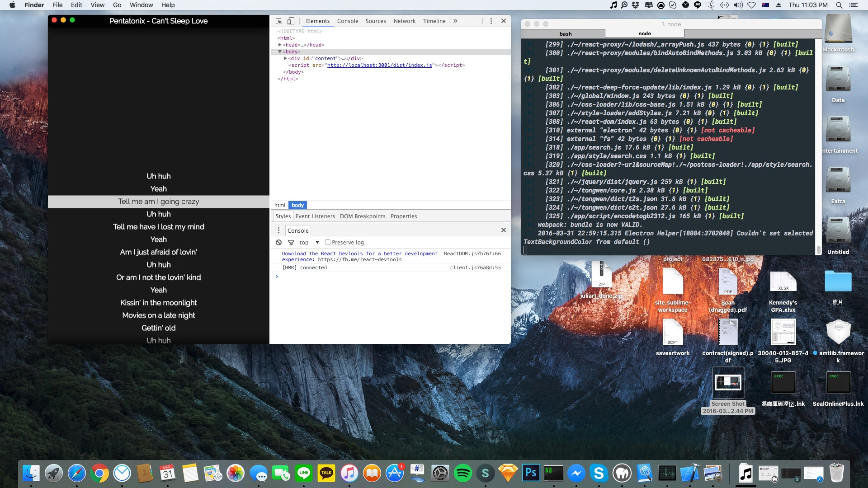Activate the inspect element picker icon

point(278,21)
